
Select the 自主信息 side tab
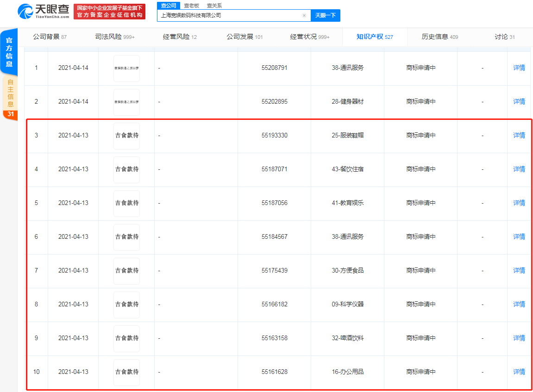tap(10, 97)
